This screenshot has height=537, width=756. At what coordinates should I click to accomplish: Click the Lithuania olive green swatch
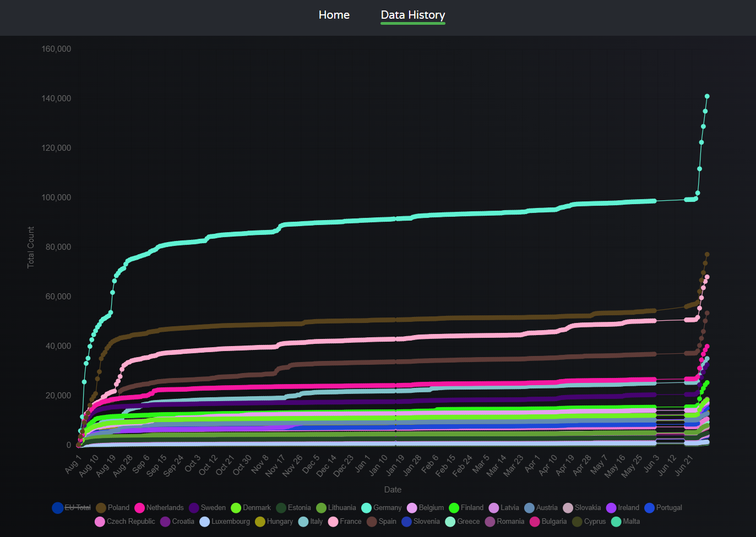[321, 508]
